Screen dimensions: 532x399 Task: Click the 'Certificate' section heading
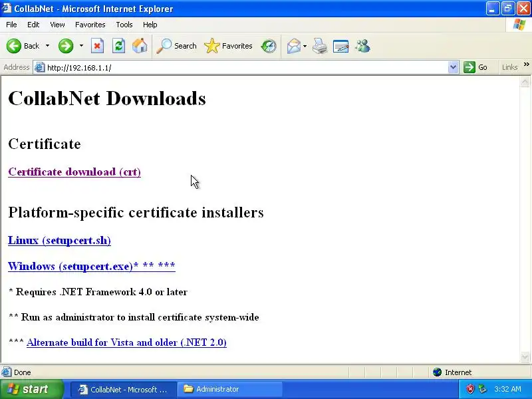tap(45, 144)
